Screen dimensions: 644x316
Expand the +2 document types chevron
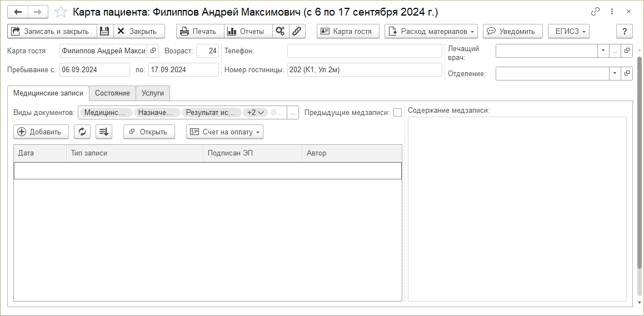tap(255, 112)
